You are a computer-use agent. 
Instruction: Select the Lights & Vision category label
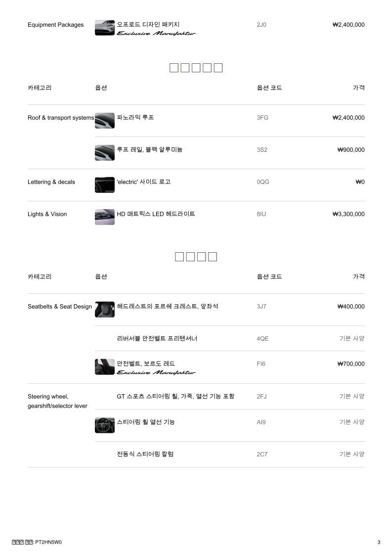coord(47,214)
